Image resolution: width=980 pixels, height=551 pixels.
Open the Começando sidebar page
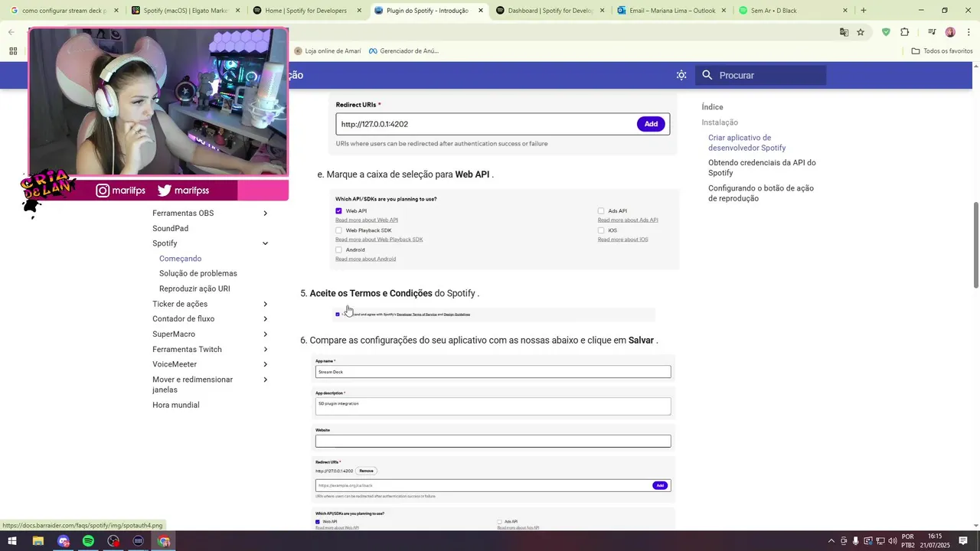tap(180, 259)
